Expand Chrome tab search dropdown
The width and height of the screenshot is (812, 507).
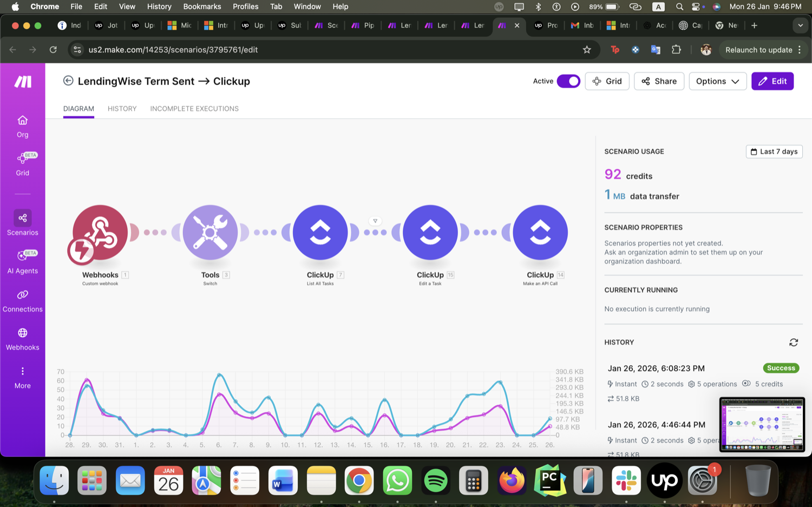pos(800,25)
